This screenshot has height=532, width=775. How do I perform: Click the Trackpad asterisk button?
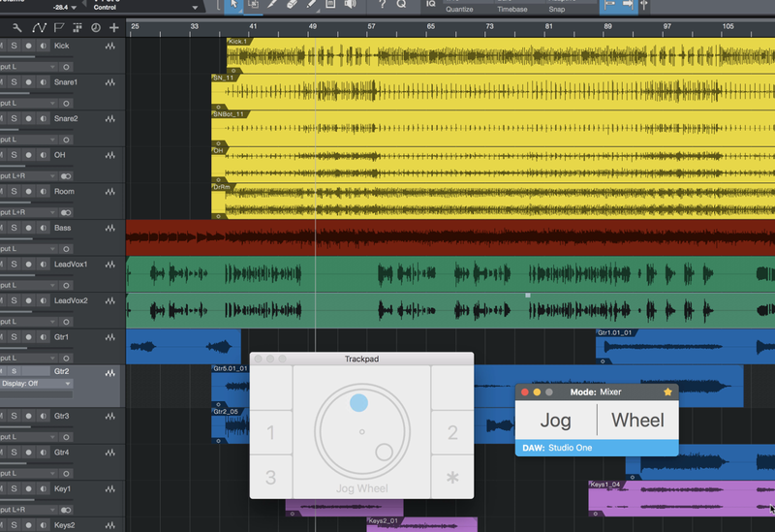[452, 477]
